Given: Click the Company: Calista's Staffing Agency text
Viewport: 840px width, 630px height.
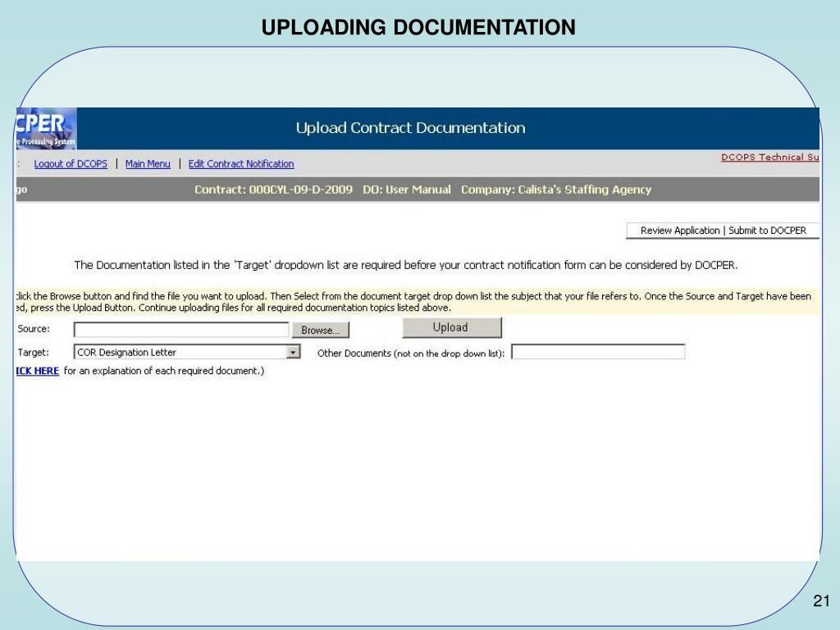Looking at the screenshot, I should click(x=556, y=189).
